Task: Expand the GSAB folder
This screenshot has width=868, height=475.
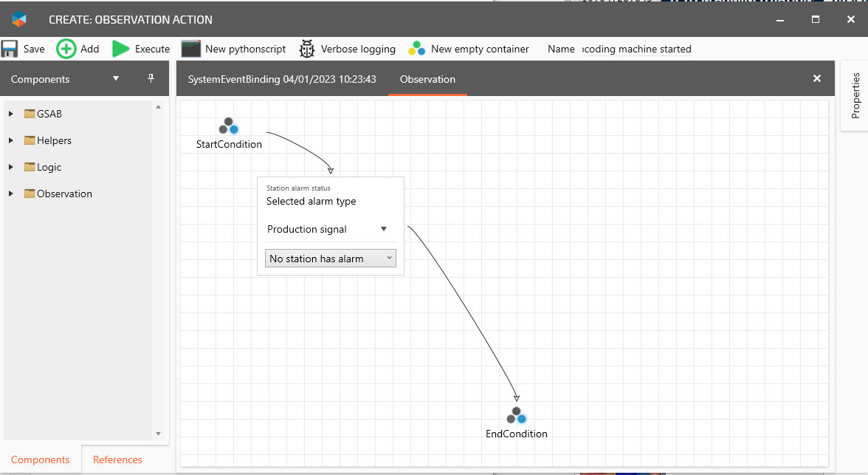Action: pyautogui.click(x=10, y=114)
